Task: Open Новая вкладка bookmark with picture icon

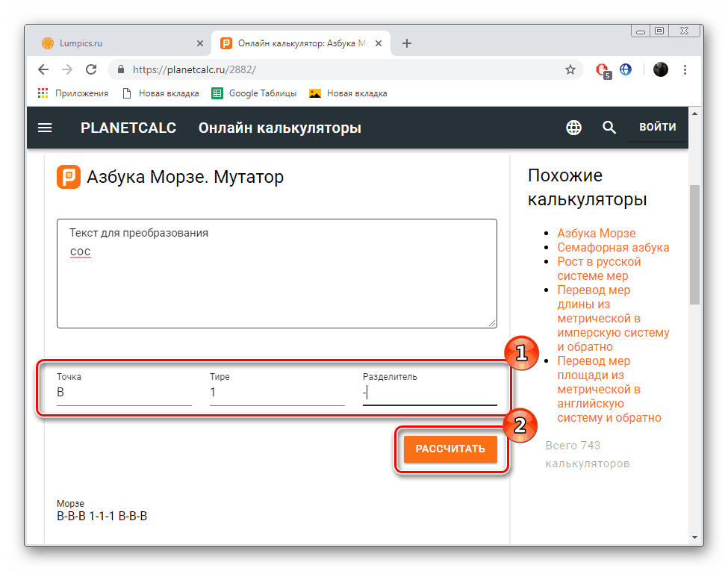Action: coord(348,93)
